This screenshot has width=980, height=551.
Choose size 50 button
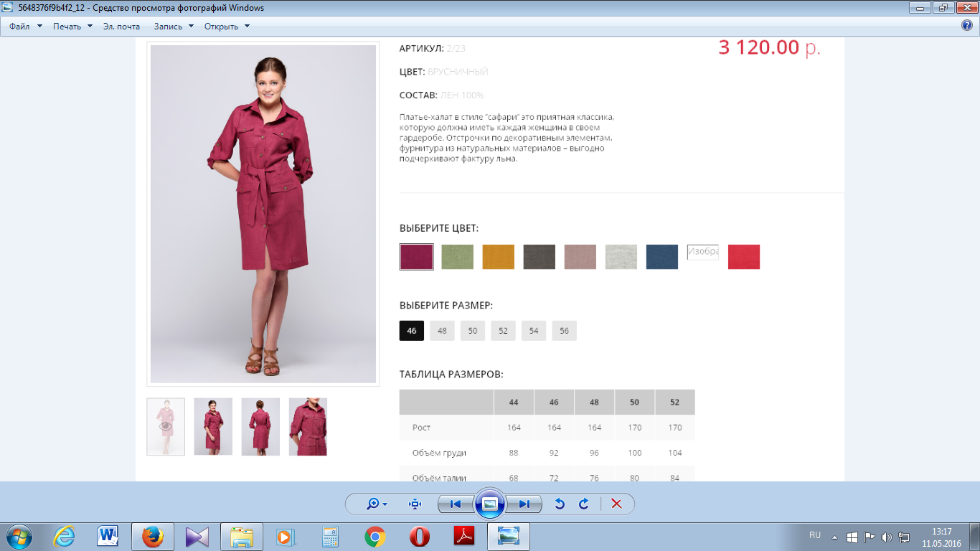[473, 331]
